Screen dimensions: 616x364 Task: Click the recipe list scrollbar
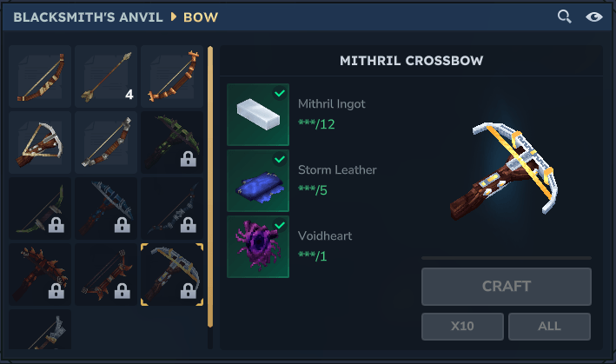coord(210,187)
